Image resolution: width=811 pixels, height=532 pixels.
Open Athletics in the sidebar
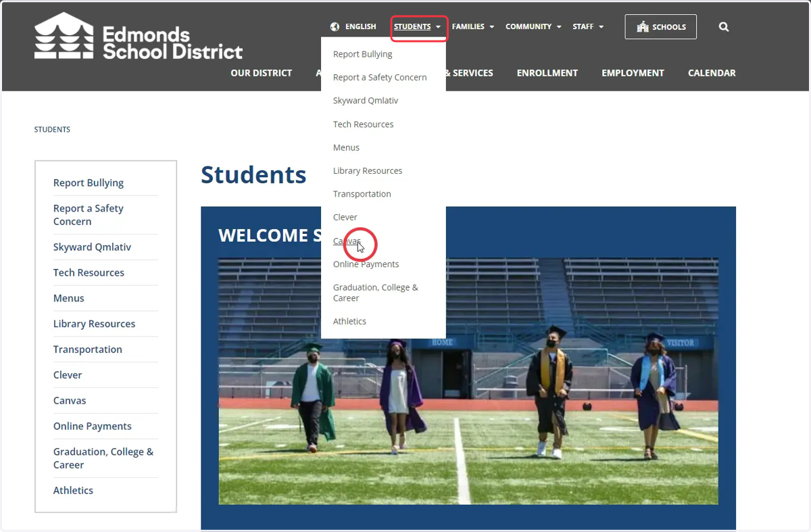[x=74, y=491]
